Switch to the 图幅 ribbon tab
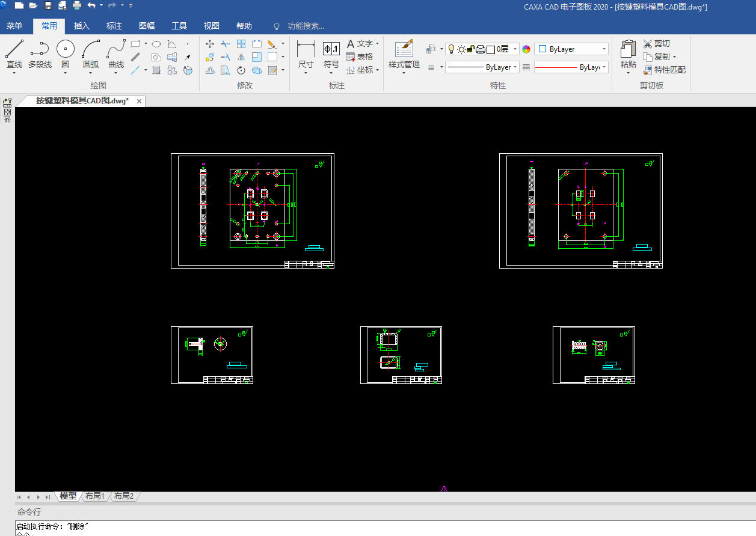 pos(147,26)
